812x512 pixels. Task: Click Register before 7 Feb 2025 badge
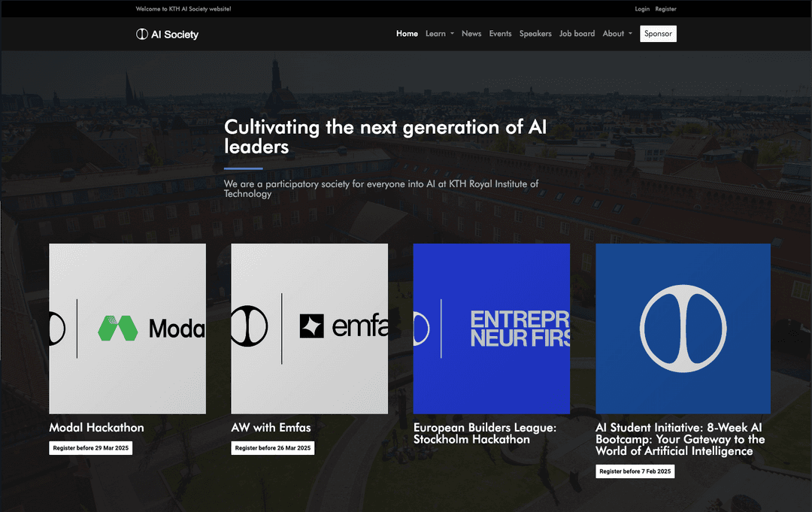click(635, 471)
